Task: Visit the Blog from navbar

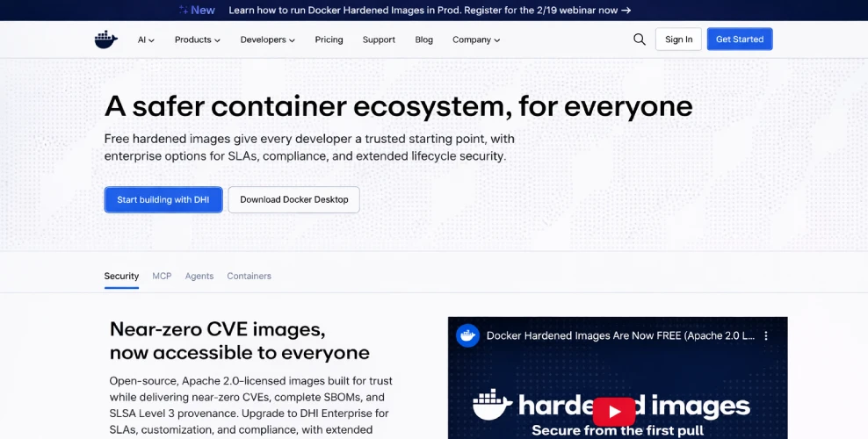Action: coord(424,40)
